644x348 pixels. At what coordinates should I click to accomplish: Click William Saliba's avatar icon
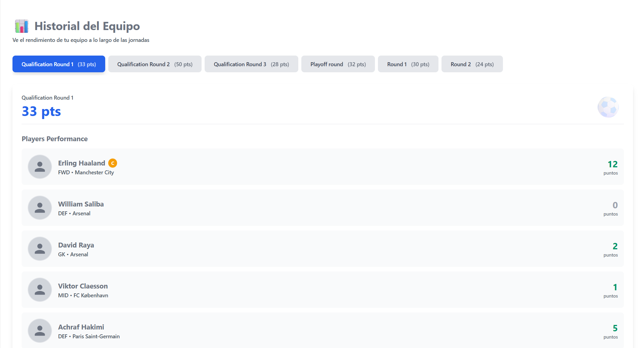[40, 208]
